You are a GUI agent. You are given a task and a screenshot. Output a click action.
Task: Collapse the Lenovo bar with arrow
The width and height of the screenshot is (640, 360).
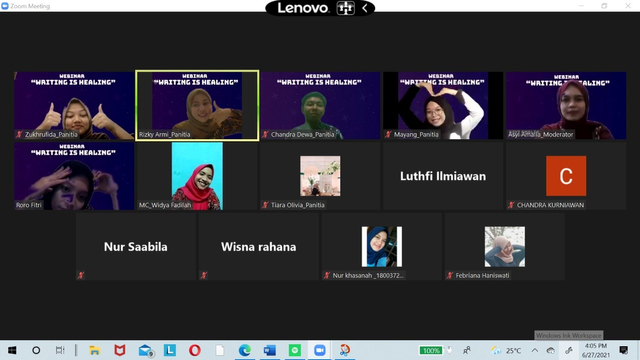(x=364, y=8)
